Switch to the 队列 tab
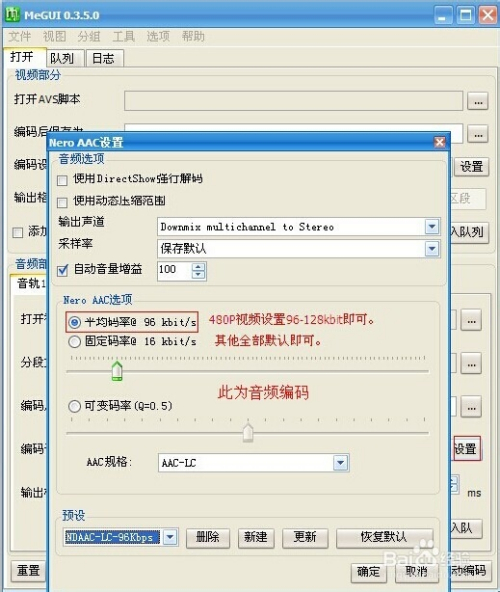The image size is (500, 592). pos(65,59)
